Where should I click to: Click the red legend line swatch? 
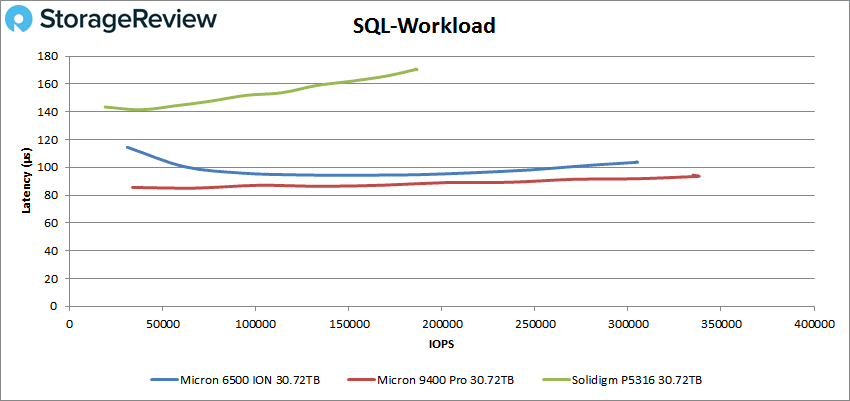[360, 380]
